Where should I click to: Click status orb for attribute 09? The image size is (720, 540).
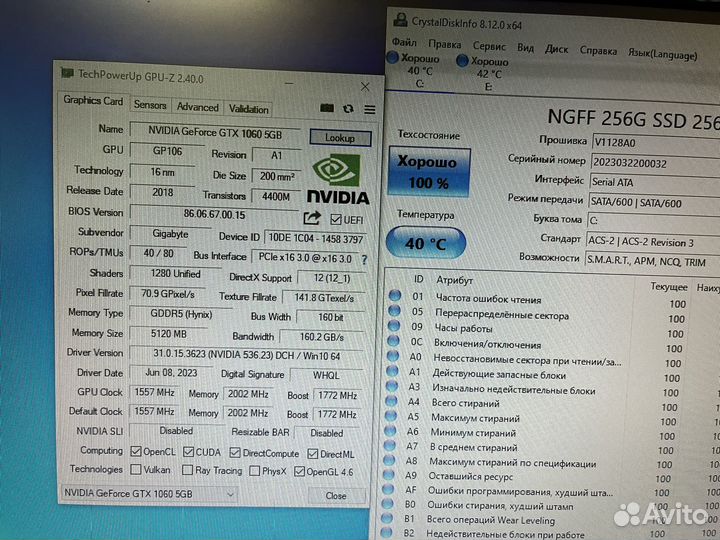pyautogui.click(x=394, y=326)
